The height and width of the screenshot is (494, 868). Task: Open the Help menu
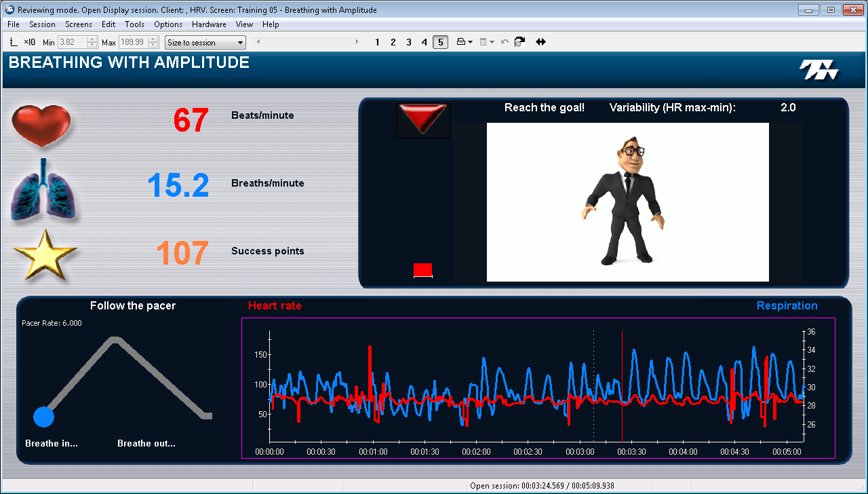point(271,24)
